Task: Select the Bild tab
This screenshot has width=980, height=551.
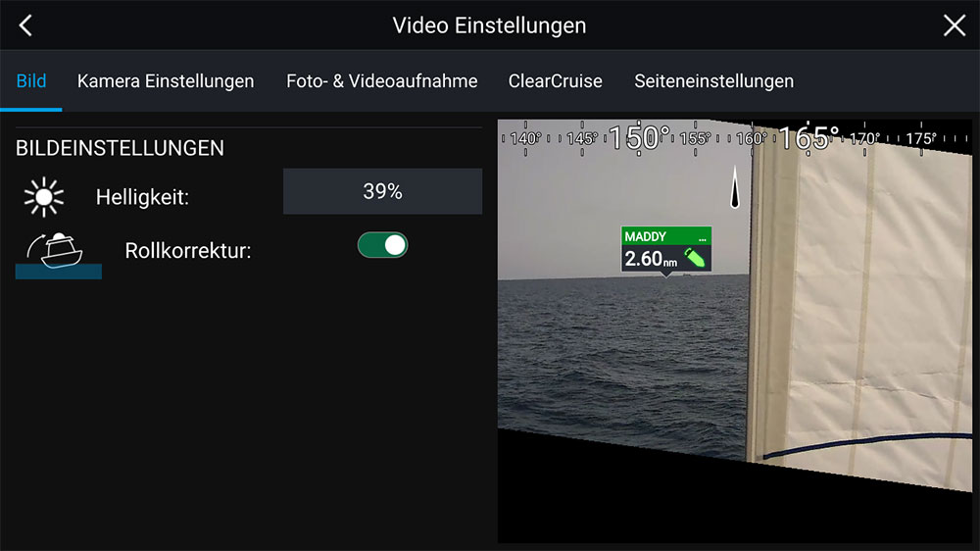Action: click(31, 81)
